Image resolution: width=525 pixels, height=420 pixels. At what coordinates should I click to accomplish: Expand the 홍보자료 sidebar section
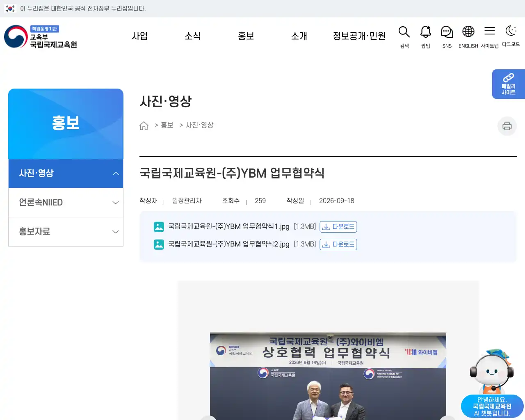(x=66, y=232)
